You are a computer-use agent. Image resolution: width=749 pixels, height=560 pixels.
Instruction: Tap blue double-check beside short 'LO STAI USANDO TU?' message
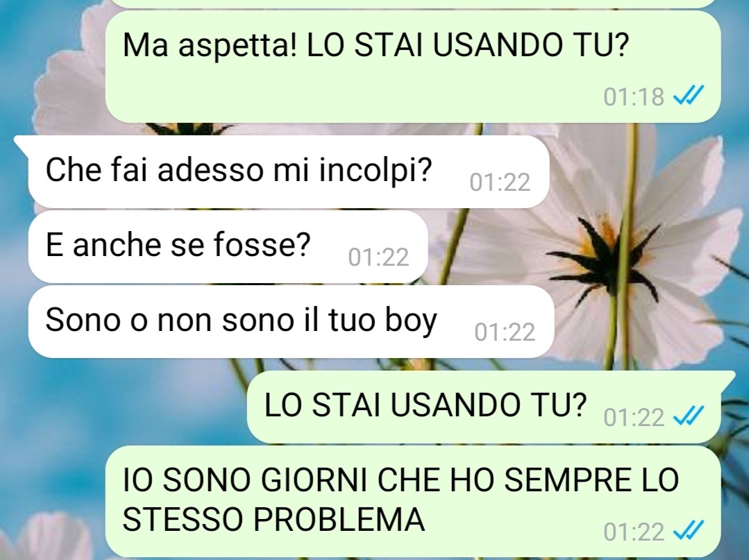point(689,416)
